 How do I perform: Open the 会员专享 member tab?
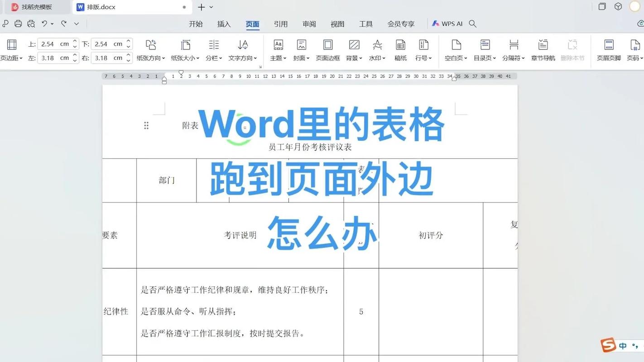(401, 24)
